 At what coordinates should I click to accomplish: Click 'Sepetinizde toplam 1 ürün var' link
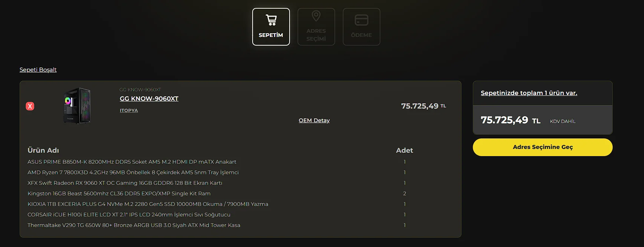click(x=529, y=93)
